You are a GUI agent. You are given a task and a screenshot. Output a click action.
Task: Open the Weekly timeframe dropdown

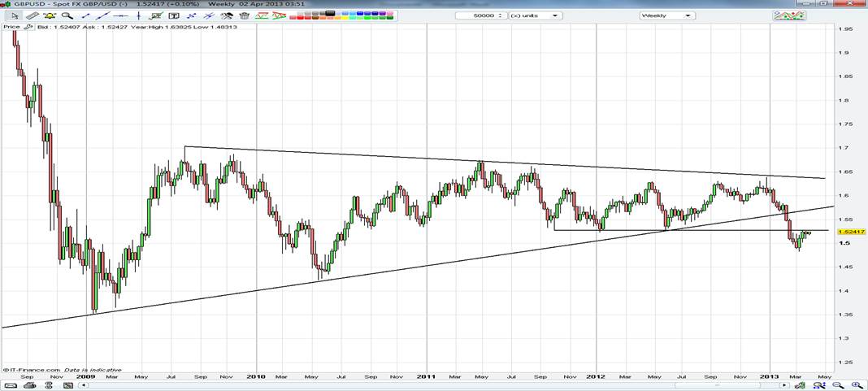tap(666, 15)
